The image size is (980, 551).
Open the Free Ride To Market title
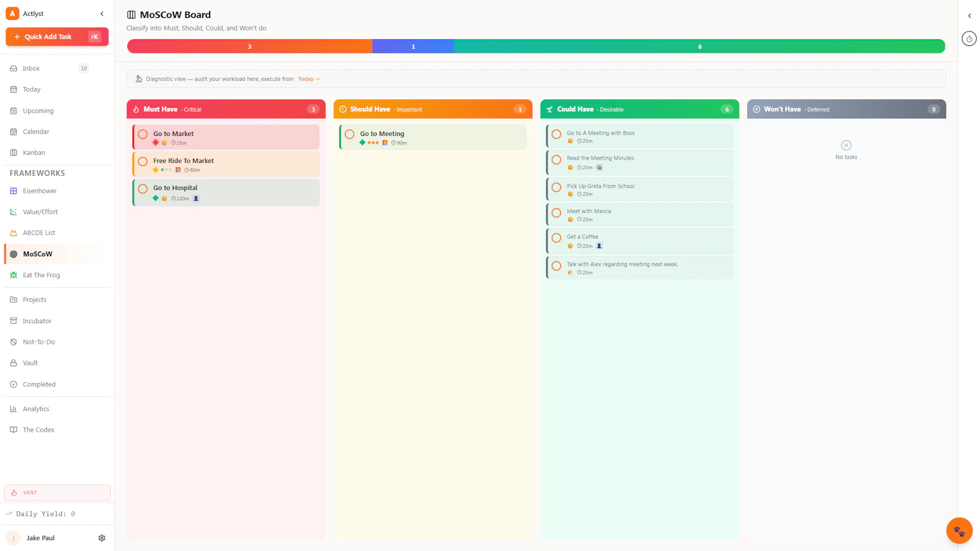(x=184, y=161)
